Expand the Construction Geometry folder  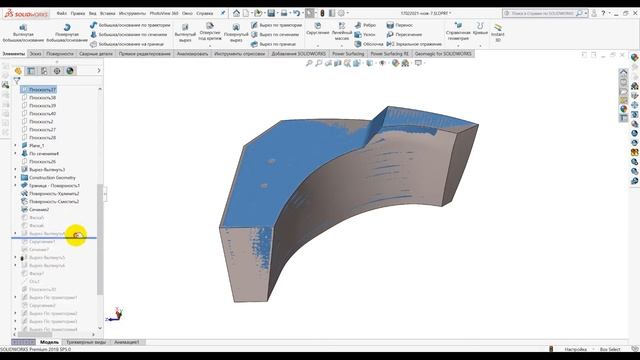click(16, 178)
